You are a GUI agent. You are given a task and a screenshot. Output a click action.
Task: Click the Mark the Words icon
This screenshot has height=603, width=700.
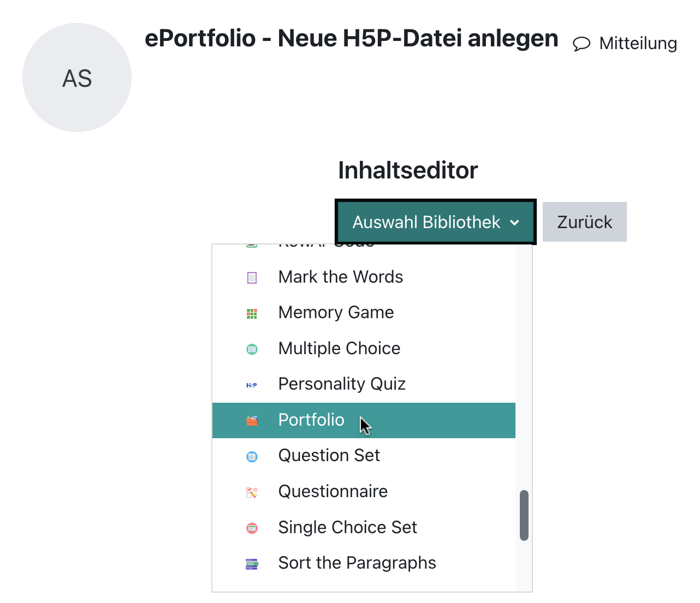pos(252,278)
